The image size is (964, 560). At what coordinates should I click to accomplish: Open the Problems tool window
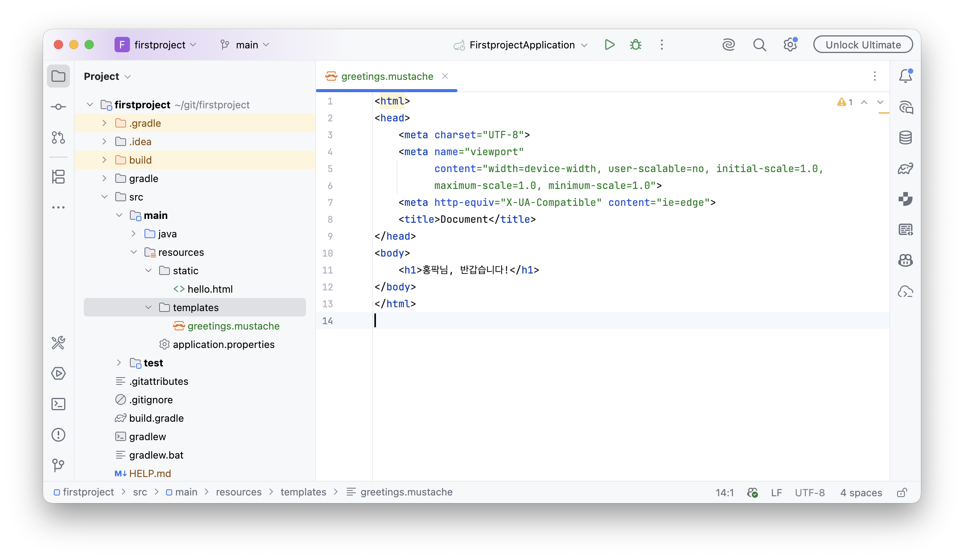click(58, 435)
